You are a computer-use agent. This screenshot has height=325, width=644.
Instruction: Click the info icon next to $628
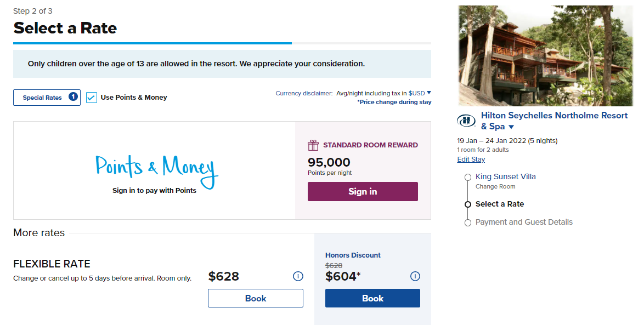298,276
